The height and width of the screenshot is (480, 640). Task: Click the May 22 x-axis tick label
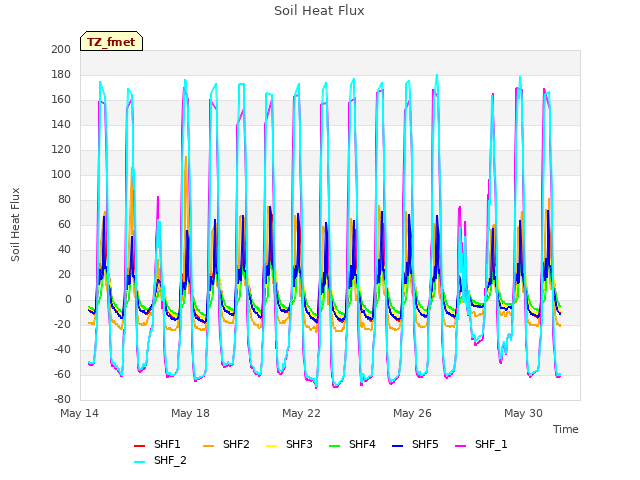302,413
